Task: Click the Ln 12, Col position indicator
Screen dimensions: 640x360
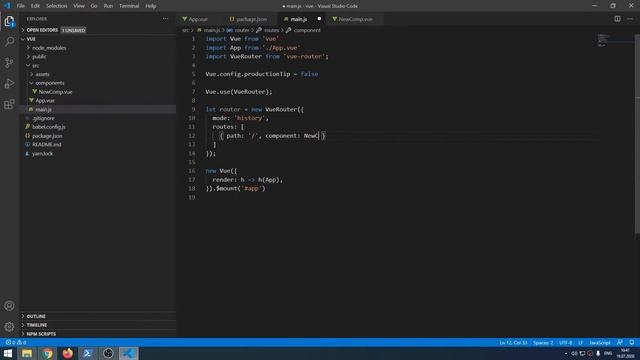Action: point(513,342)
